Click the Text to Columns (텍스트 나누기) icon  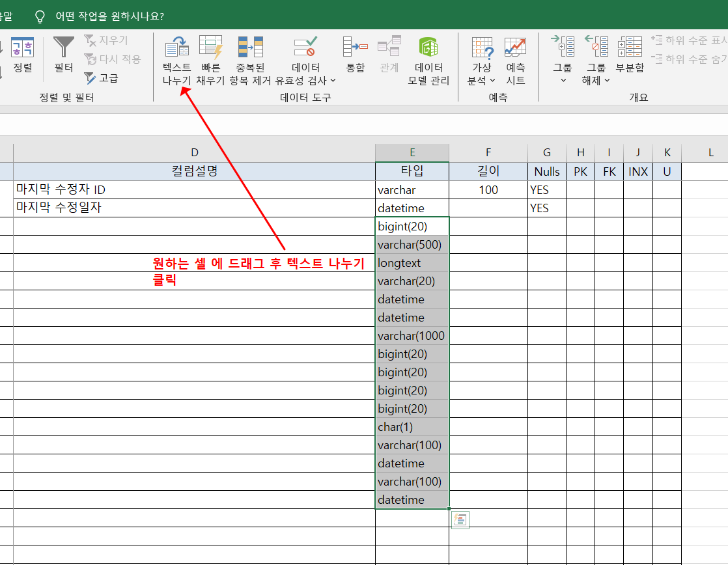click(x=177, y=47)
